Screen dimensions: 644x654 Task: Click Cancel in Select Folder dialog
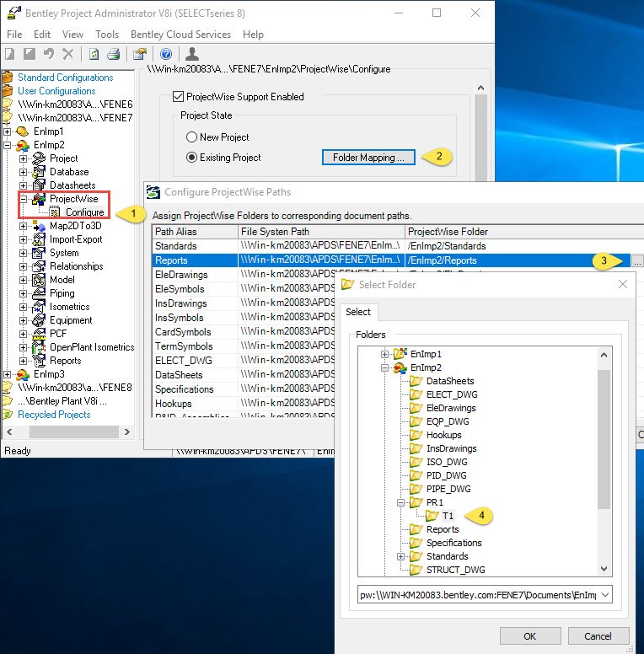598,636
